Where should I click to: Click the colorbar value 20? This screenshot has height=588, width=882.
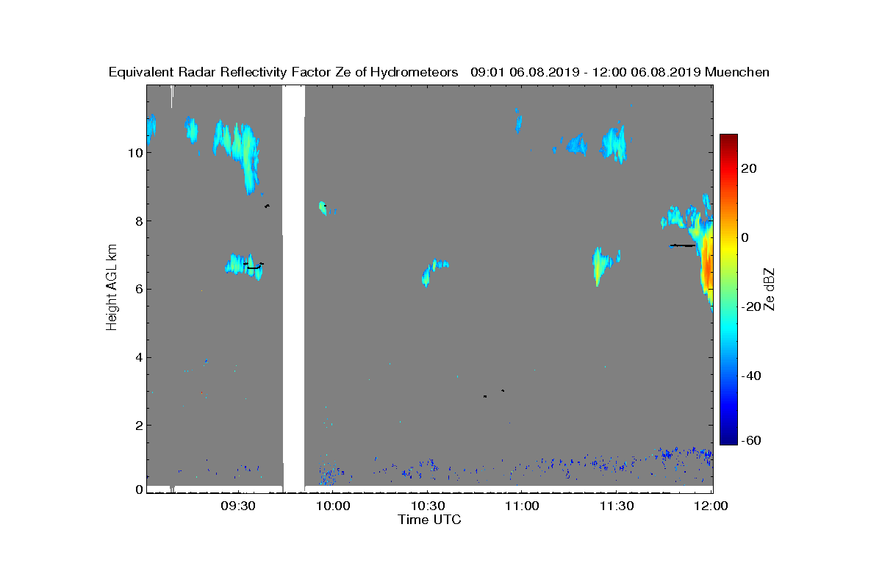749,168
